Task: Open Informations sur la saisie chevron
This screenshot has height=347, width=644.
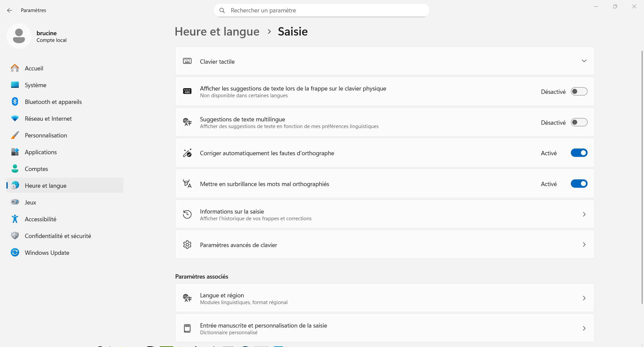Action: coord(584,214)
